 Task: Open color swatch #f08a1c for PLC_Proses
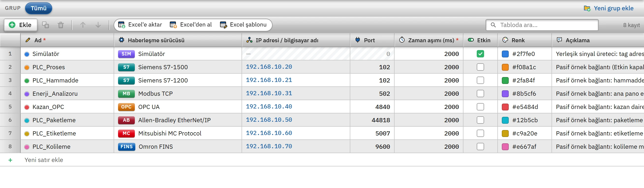[x=505, y=67]
